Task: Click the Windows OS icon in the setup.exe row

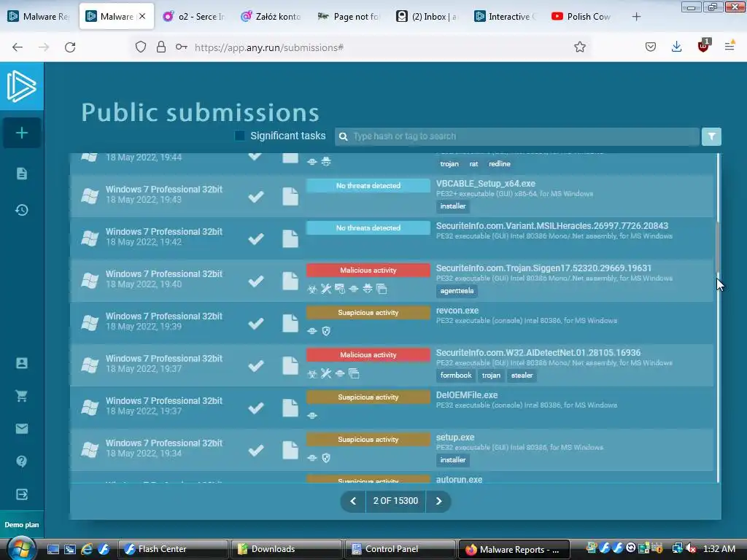Action: [x=90, y=449]
